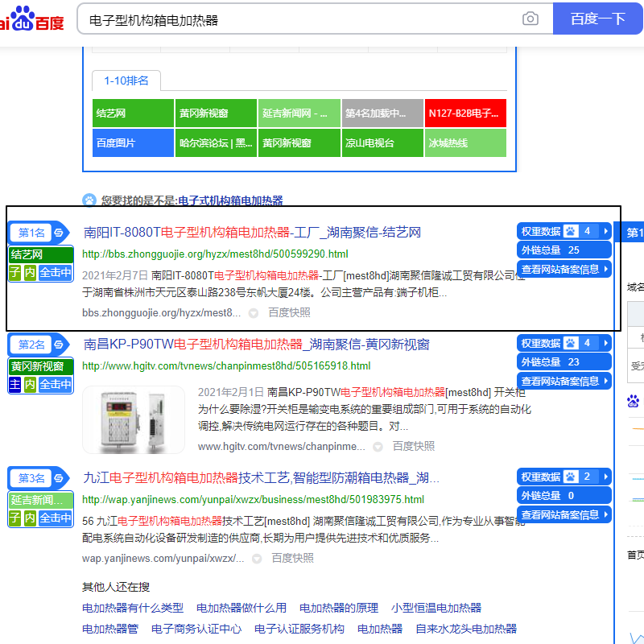Expand 权重数据 arrow for first result
Image resolution: width=644 pixels, height=644 pixels.
point(606,231)
